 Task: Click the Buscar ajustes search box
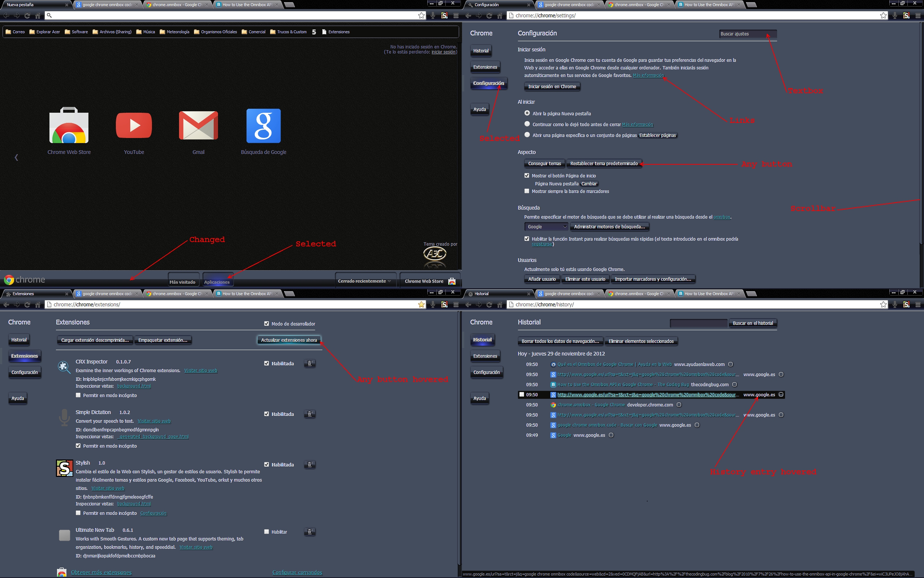(748, 34)
